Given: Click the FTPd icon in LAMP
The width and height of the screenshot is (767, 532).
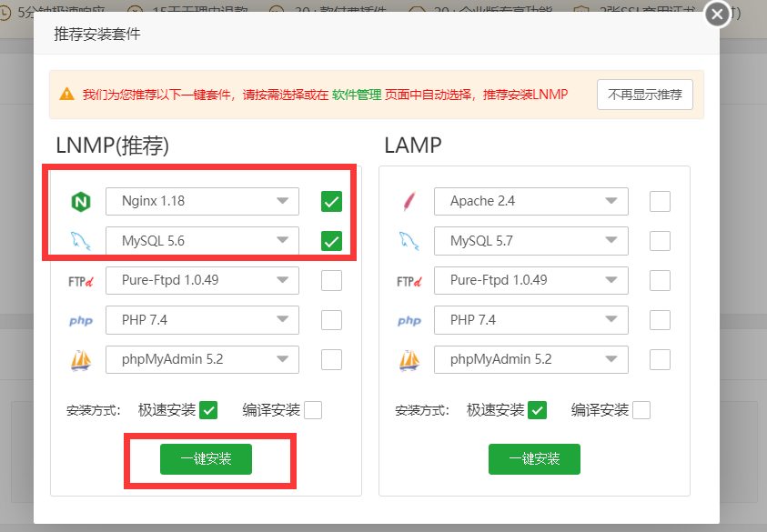Looking at the screenshot, I should point(409,281).
